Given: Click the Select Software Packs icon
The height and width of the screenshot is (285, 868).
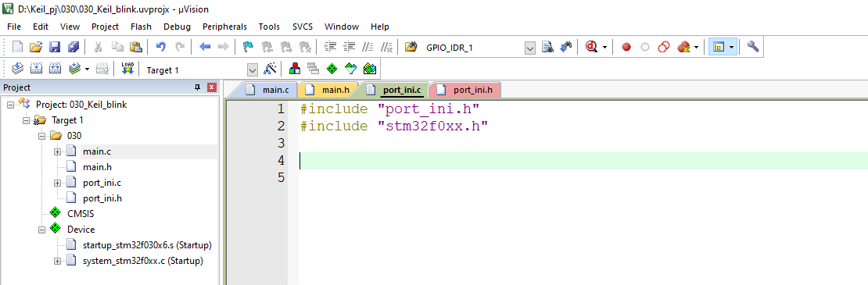Looking at the screenshot, I should (351, 69).
